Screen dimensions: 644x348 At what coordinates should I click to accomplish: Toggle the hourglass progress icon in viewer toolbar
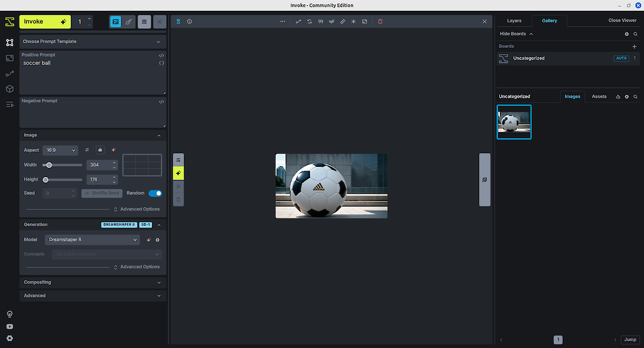point(178,22)
